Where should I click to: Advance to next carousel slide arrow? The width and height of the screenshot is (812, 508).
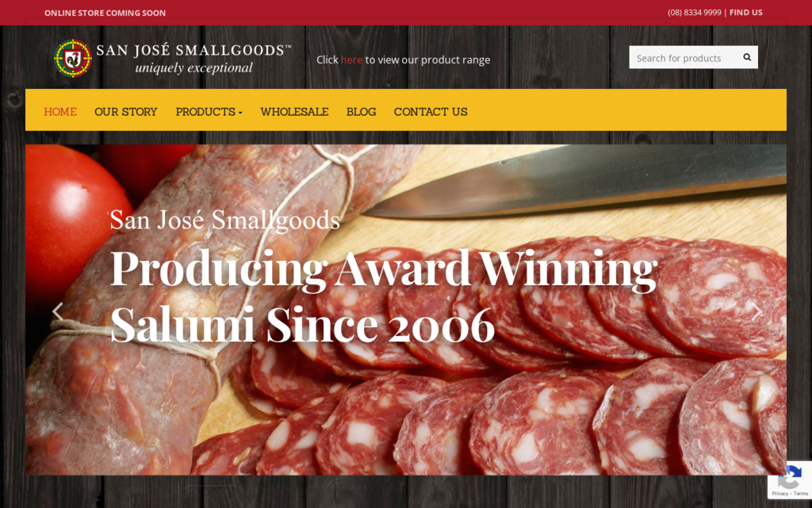point(756,311)
